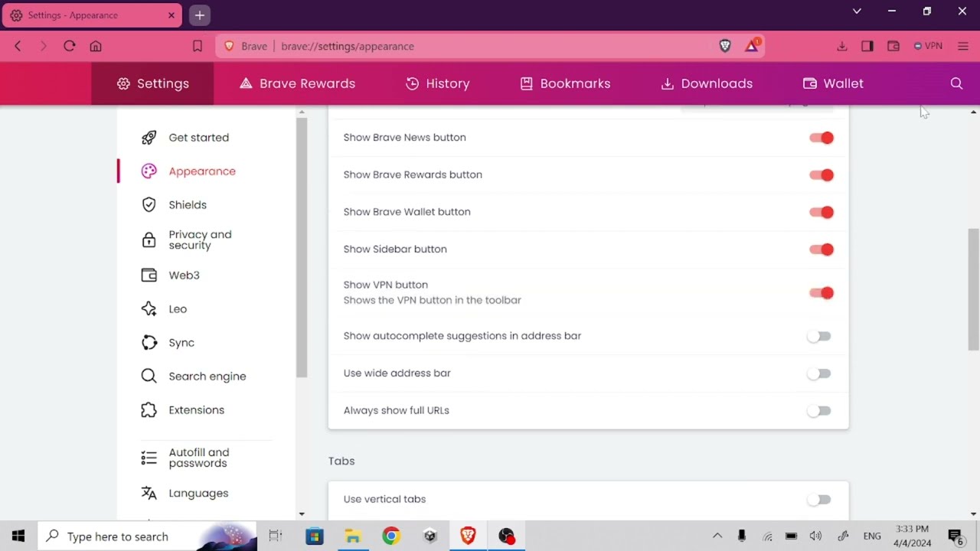Enable Use vertical tabs toggle
Viewport: 980px width, 551px height.
point(819,500)
